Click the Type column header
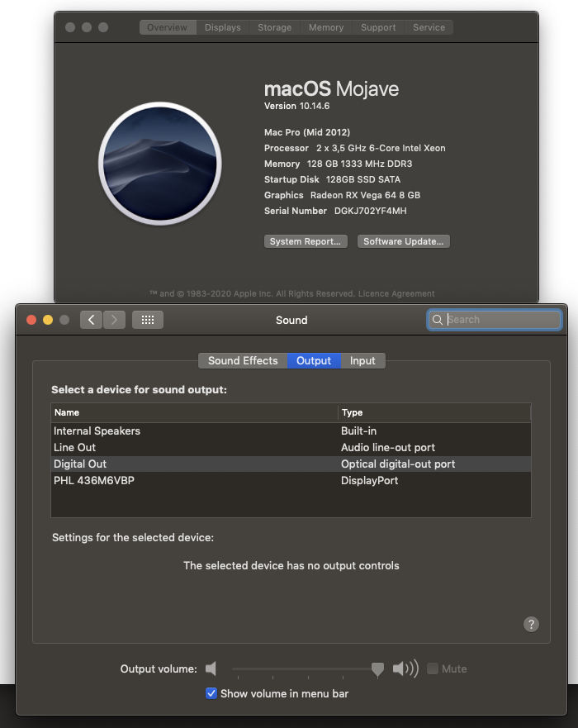 pos(434,412)
